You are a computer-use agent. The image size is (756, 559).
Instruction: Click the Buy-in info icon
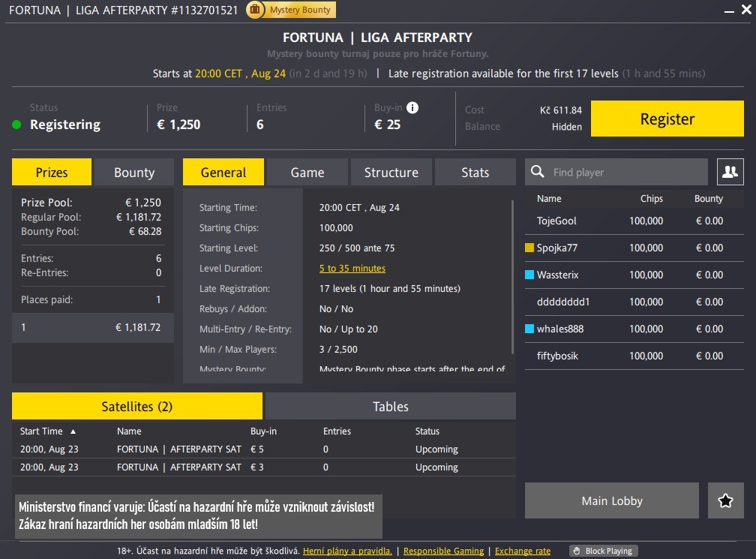pos(412,108)
